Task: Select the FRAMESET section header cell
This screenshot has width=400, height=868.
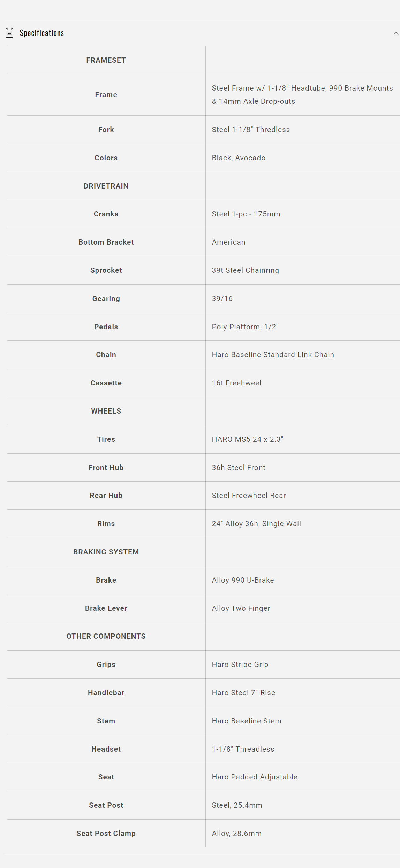Action: 106,60
